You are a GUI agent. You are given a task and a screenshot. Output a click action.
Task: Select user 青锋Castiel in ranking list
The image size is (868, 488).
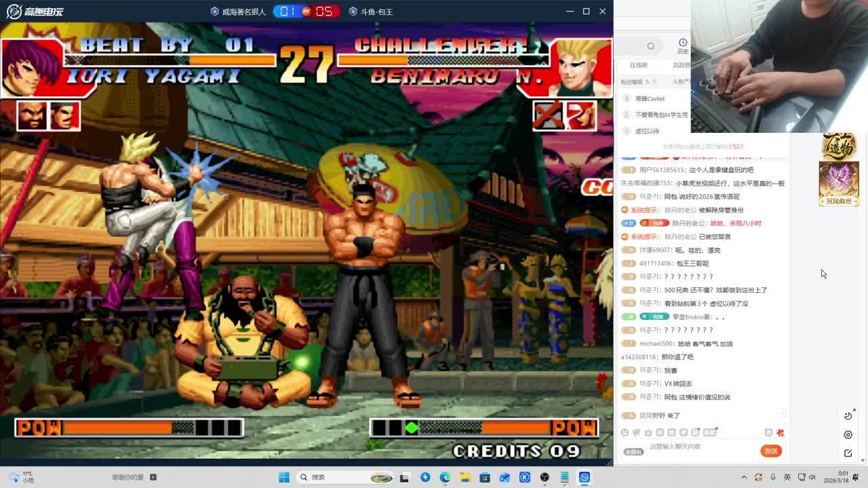pyautogui.click(x=650, y=99)
